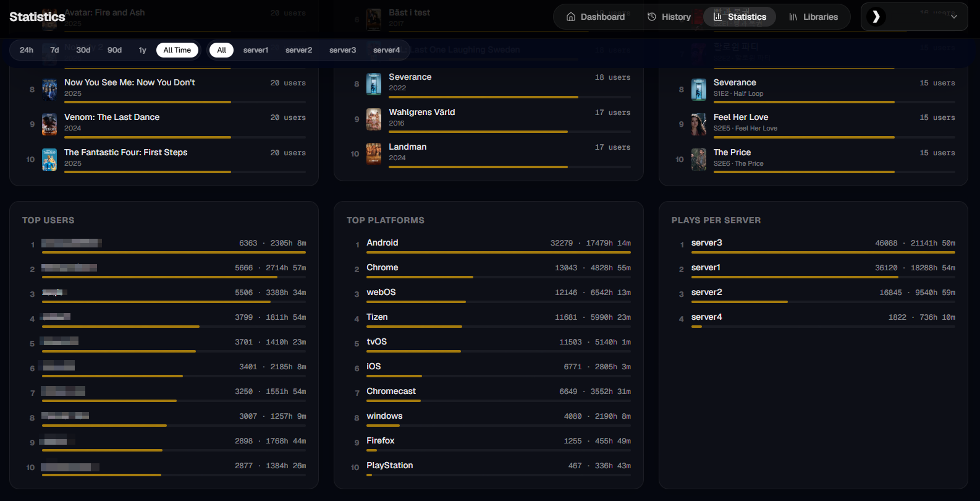The width and height of the screenshot is (980, 501).
Task: Select the 1y time range
Action: coord(143,50)
